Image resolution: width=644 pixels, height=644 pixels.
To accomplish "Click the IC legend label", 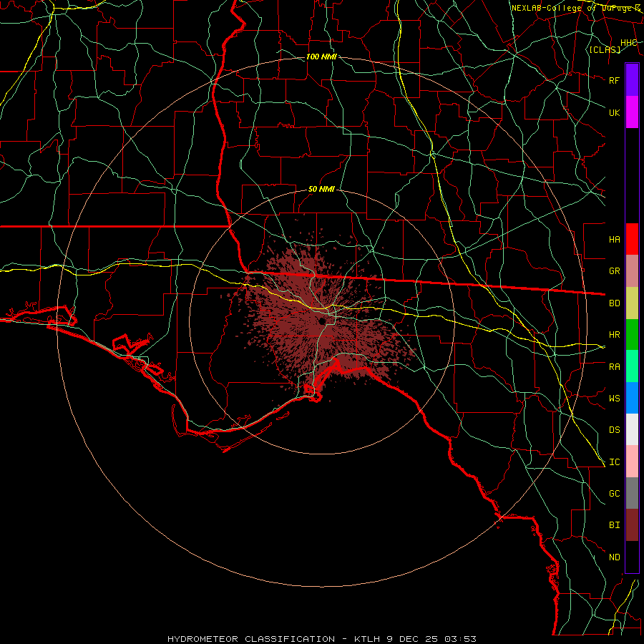I will point(614,462).
